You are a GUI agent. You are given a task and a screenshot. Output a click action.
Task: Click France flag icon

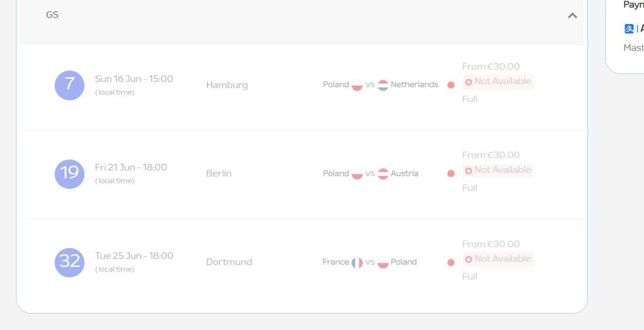tap(357, 262)
